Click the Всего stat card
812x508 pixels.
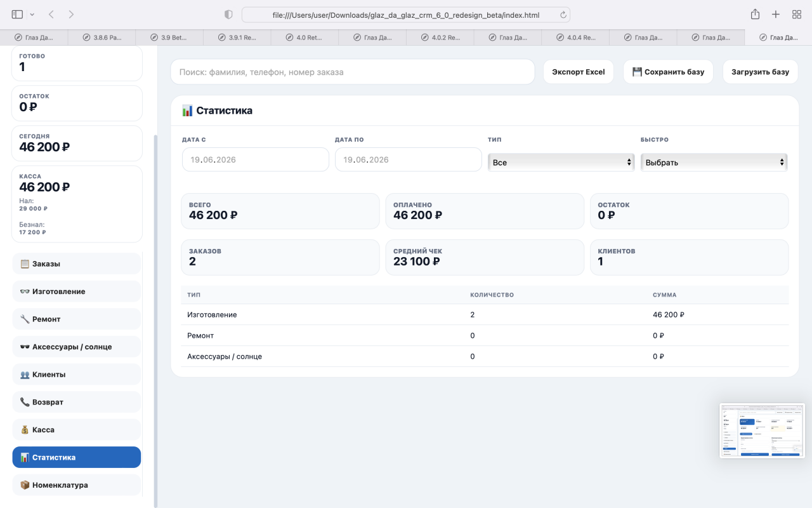(280, 211)
